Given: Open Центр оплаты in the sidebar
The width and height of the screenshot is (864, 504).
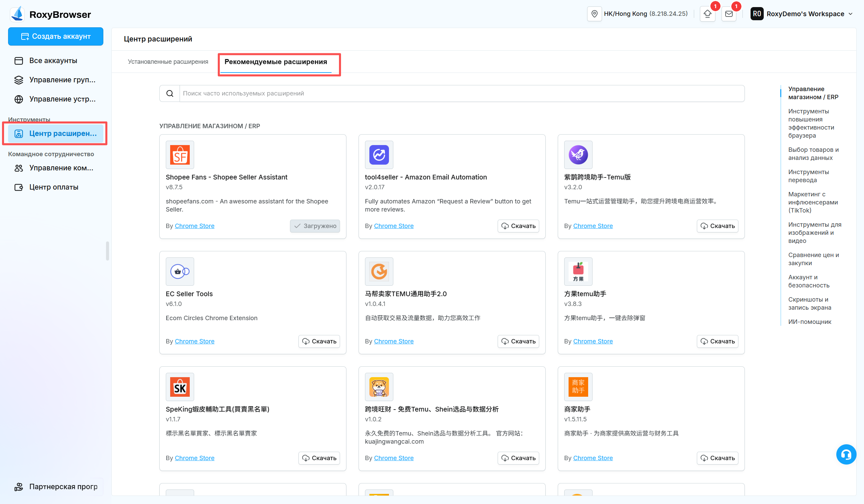Looking at the screenshot, I should (56, 187).
